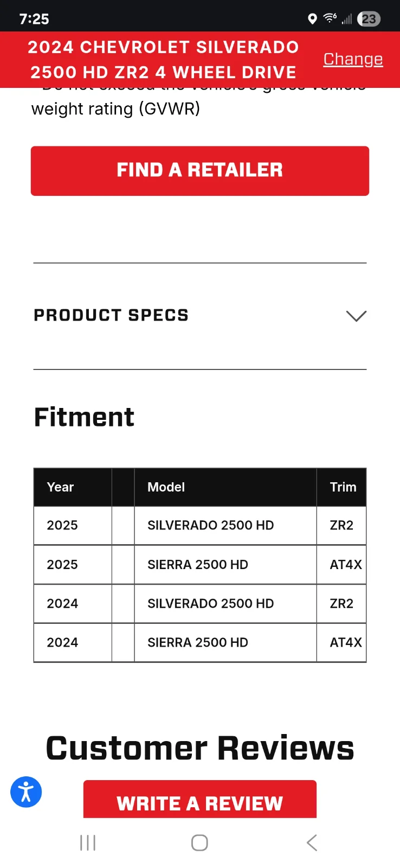
Task: Open Android recent apps icon
Action: 88,843
